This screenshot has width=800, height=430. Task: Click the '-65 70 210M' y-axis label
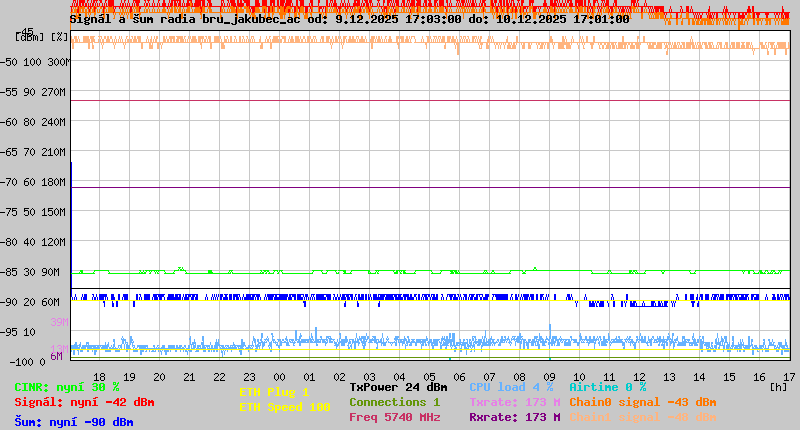tap(33, 153)
